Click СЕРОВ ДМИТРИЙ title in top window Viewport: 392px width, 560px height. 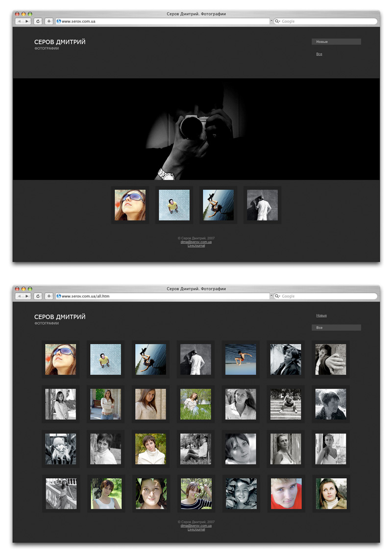click(x=60, y=42)
